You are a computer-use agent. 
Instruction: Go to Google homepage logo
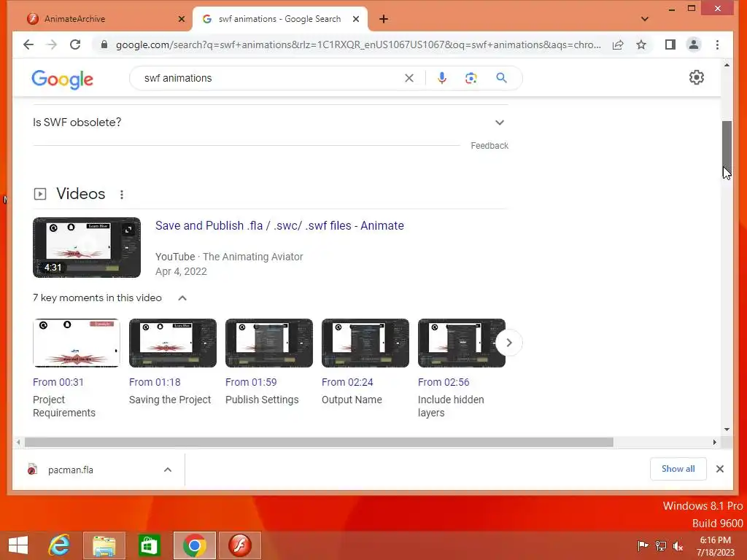[x=63, y=79]
